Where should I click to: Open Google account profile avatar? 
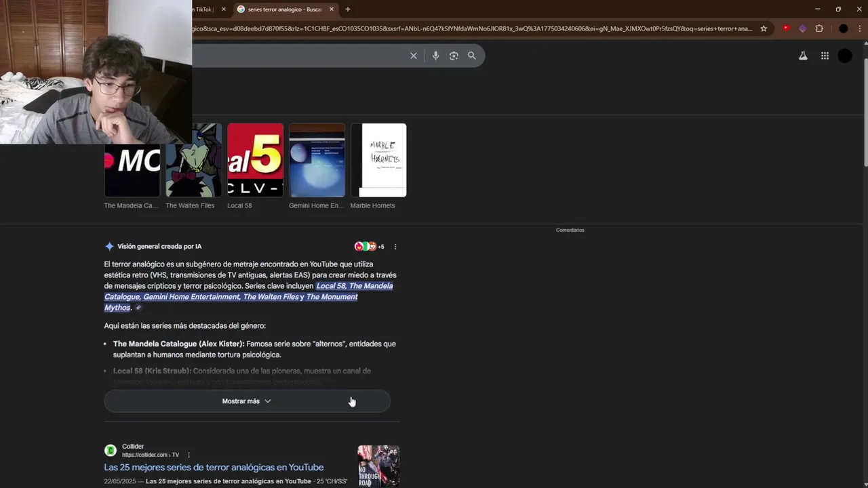[845, 56]
